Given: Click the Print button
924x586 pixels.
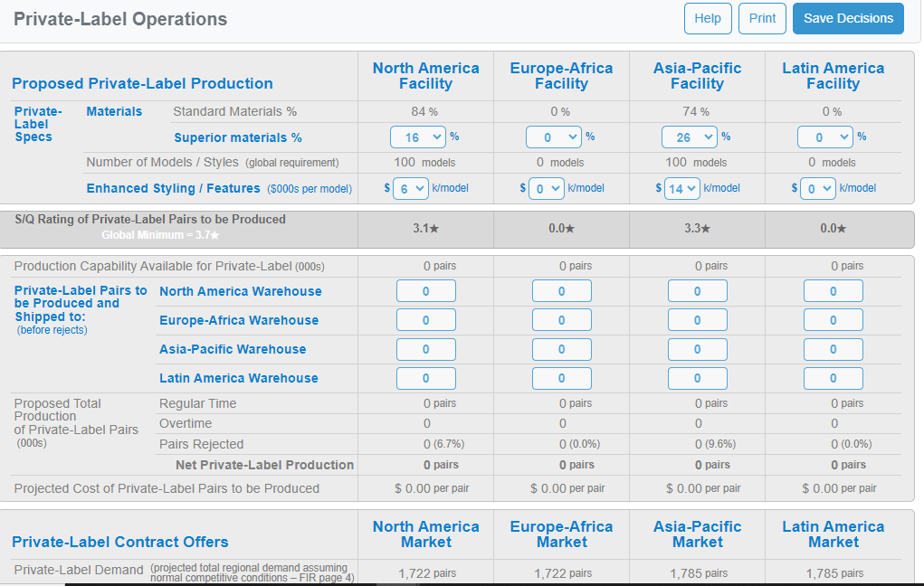Looking at the screenshot, I should click(x=762, y=18).
